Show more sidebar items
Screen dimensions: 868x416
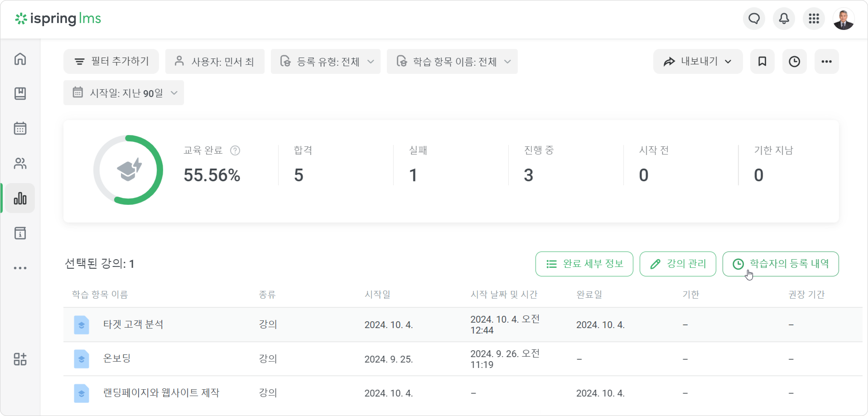20,268
